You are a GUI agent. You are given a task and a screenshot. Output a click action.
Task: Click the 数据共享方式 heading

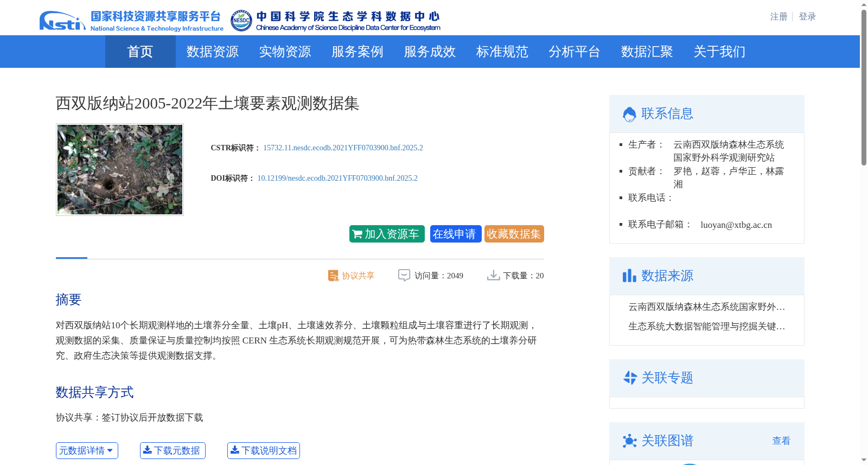94,392
